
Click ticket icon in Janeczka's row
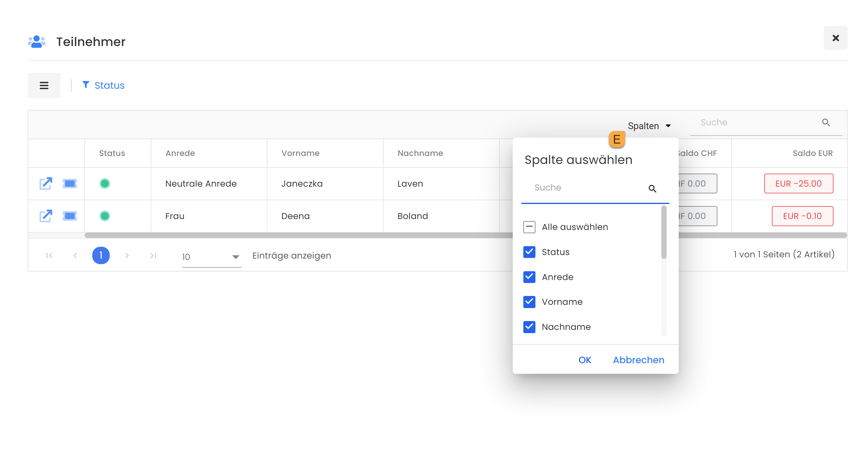point(70,183)
